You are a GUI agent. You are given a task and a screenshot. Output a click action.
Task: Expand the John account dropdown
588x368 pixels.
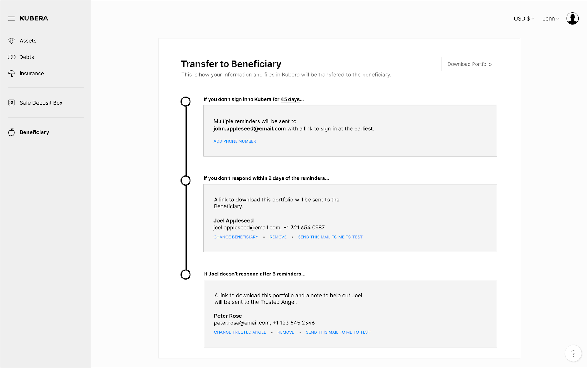coord(551,19)
